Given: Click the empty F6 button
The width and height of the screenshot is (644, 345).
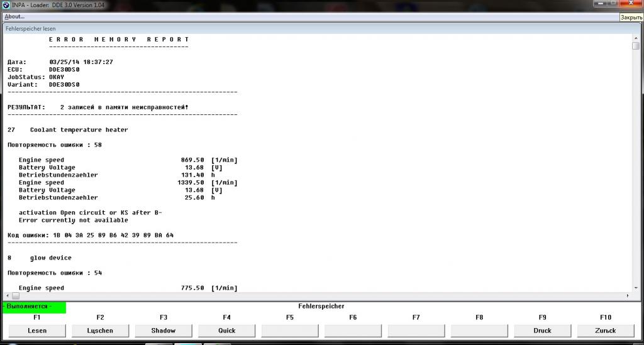Looking at the screenshot, I should (x=353, y=331).
